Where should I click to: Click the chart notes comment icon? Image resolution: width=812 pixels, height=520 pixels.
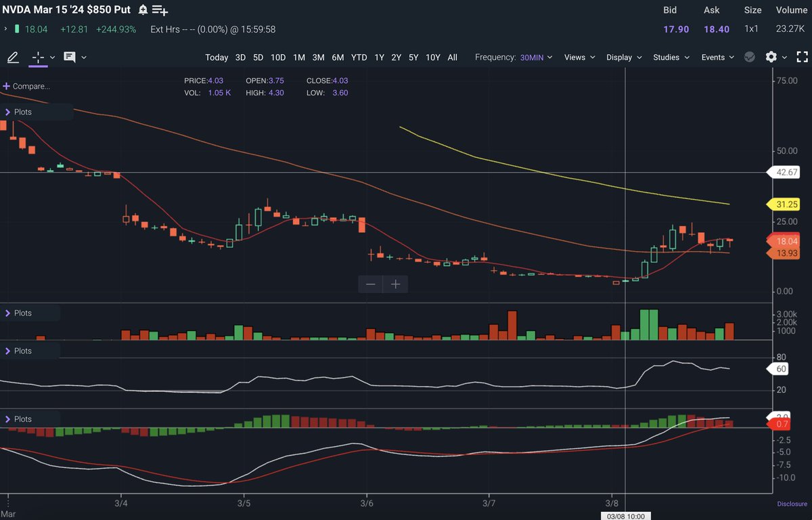70,58
